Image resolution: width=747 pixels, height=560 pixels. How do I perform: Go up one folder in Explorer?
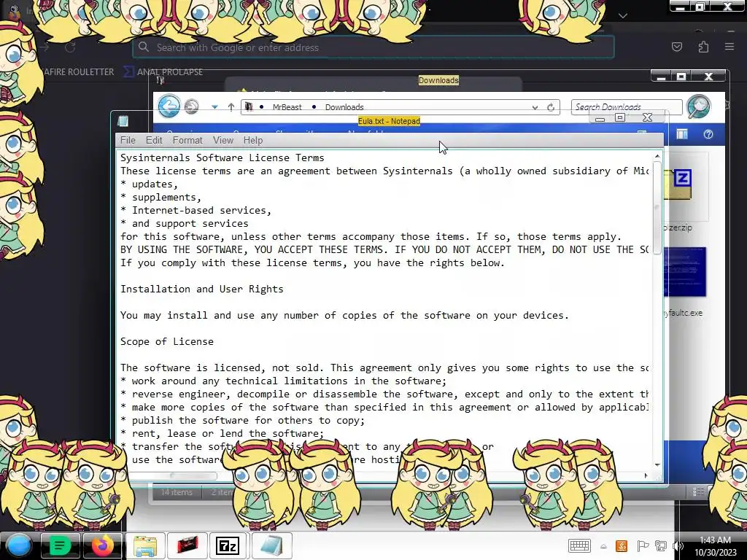pyautogui.click(x=231, y=107)
